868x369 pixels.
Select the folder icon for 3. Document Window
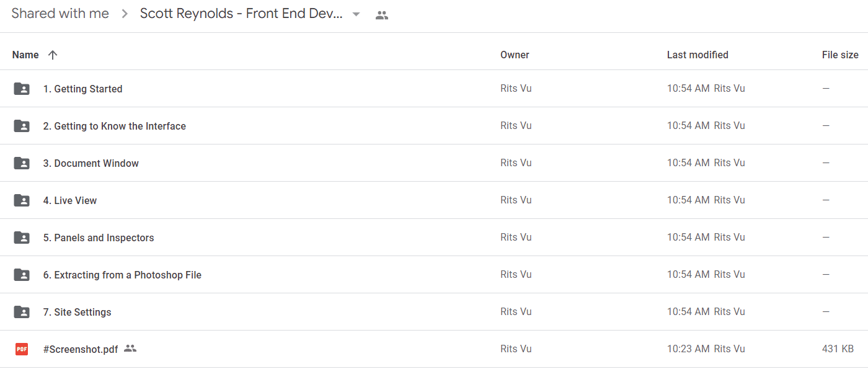(22, 163)
